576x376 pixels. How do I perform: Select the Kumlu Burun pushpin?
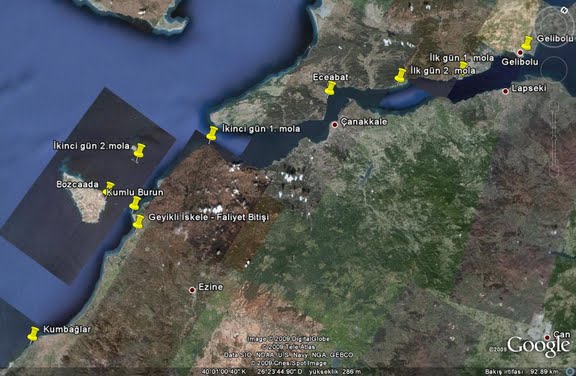click(x=134, y=203)
